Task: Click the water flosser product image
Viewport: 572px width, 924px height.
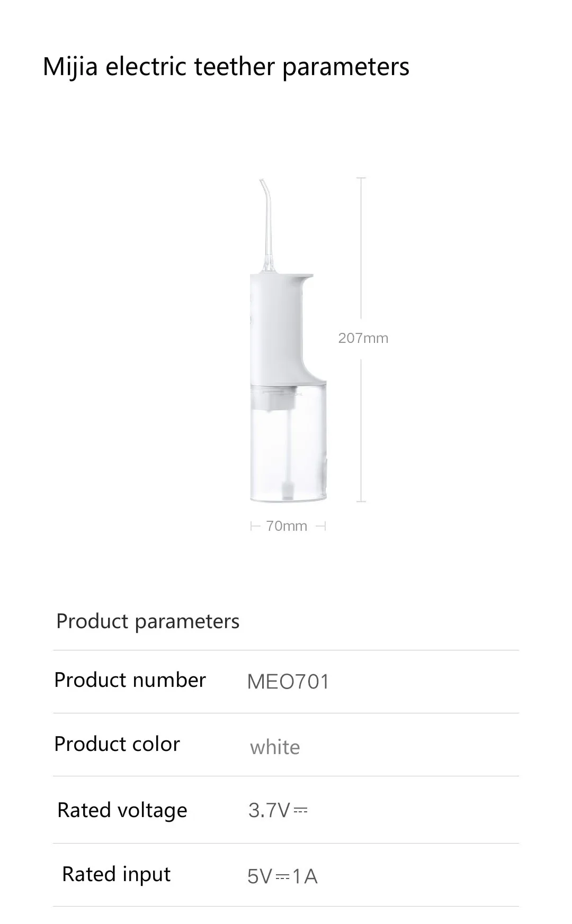Action: point(288,340)
